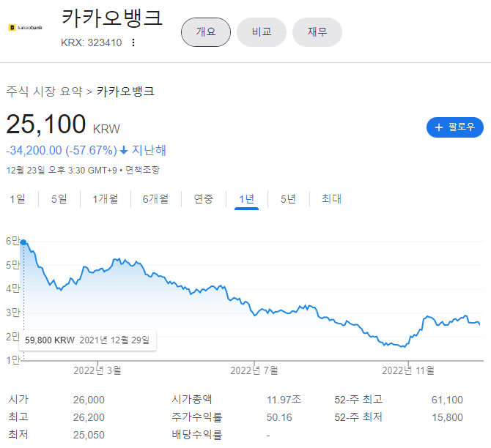This screenshot has width=491, height=448.
Task: Select the 6개월 chart range
Action: point(155,199)
